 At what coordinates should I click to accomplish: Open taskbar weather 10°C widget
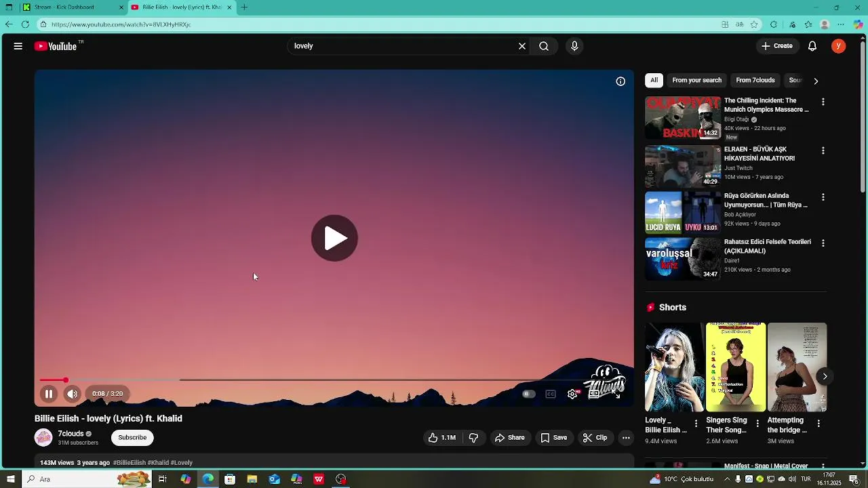(682, 479)
